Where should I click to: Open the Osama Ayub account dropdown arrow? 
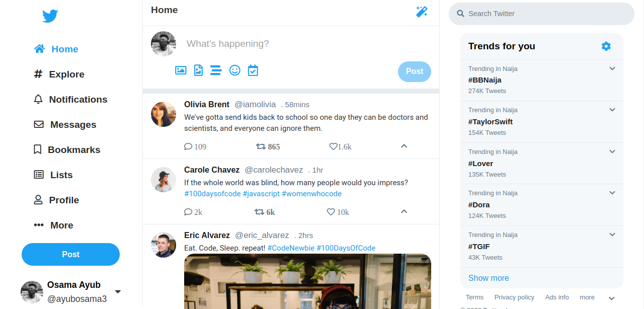click(x=118, y=291)
